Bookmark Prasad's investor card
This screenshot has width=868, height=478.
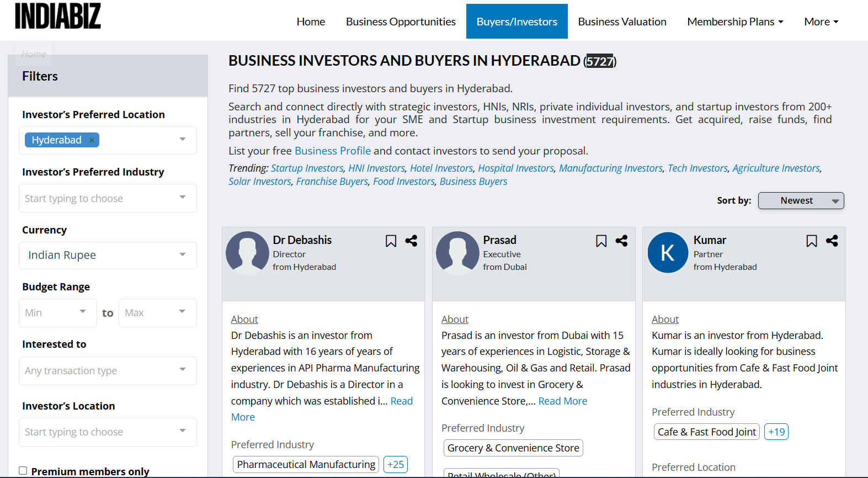pos(601,241)
